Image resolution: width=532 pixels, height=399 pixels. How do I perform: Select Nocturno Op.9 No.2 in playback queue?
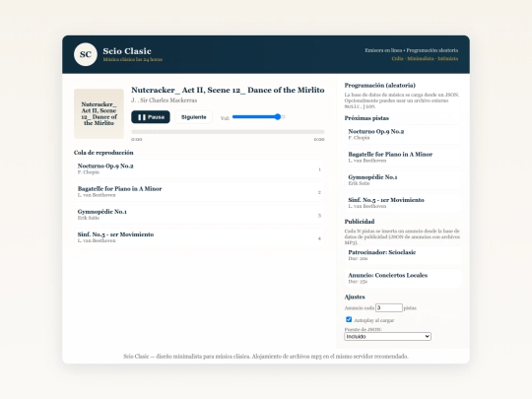199,169
